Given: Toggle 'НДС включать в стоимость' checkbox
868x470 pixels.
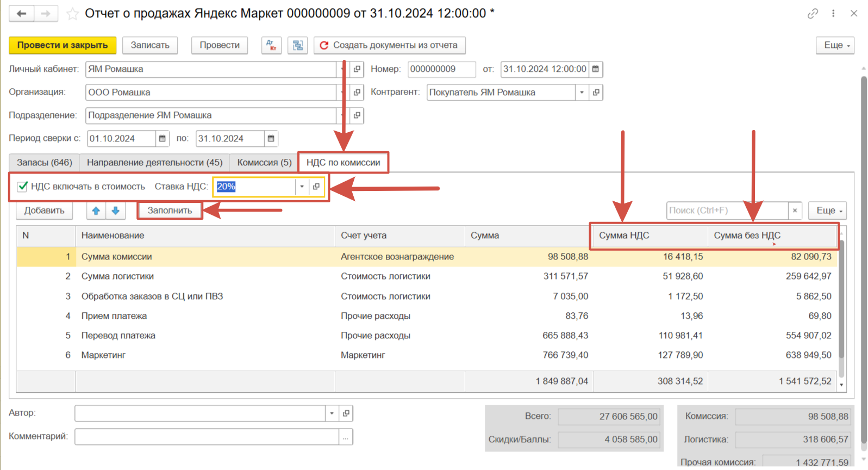Looking at the screenshot, I should (23, 187).
